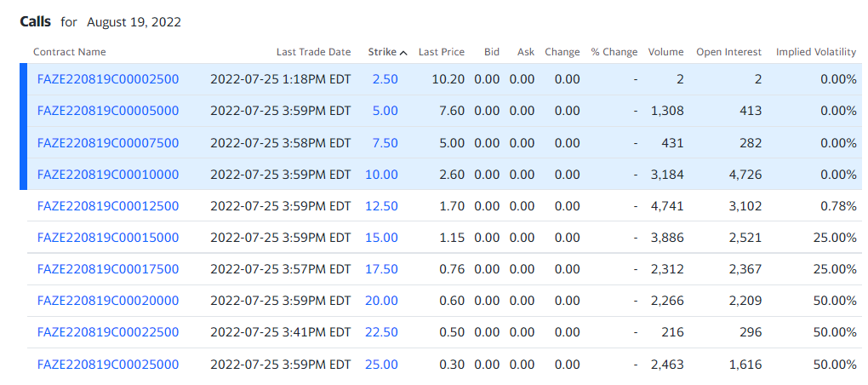Select the trade date 2022-07-25 3:58PM EDT
Viewport: 868px width, 385px height.
[281, 143]
